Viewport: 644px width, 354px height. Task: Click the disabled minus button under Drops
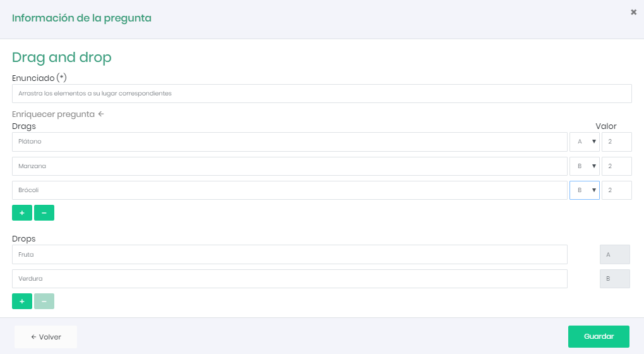click(44, 302)
